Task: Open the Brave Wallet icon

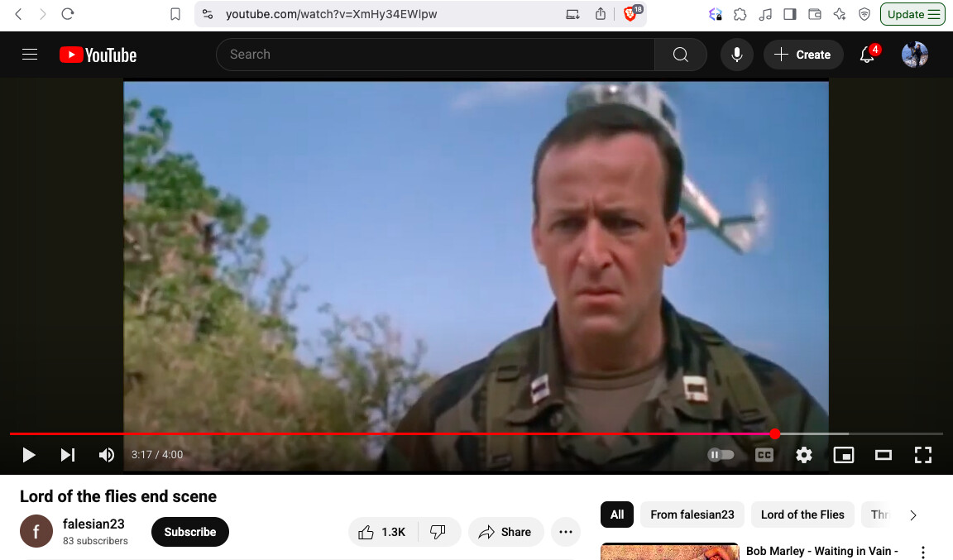Action: pos(815,14)
